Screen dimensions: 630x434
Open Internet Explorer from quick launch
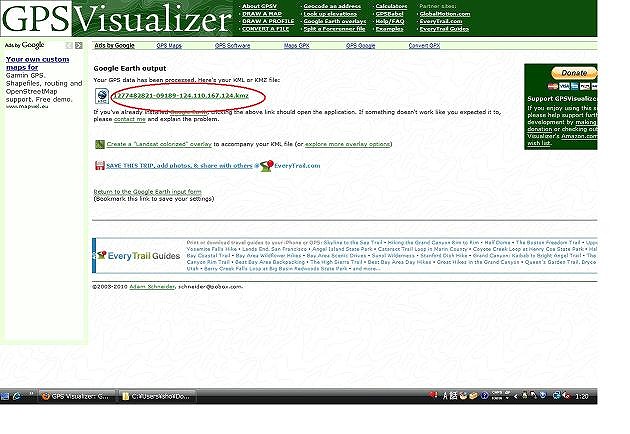17,396
